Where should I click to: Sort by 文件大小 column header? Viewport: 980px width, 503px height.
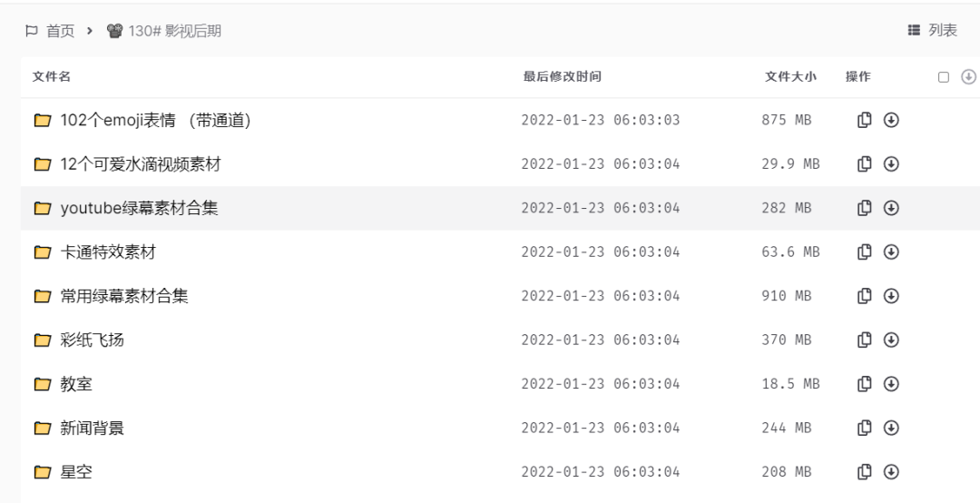pos(790,77)
